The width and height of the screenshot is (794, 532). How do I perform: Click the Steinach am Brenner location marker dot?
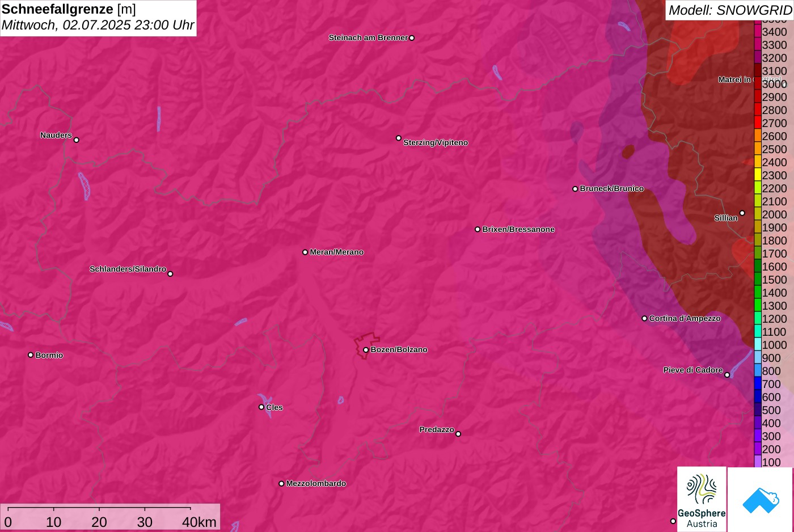click(412, 38)
